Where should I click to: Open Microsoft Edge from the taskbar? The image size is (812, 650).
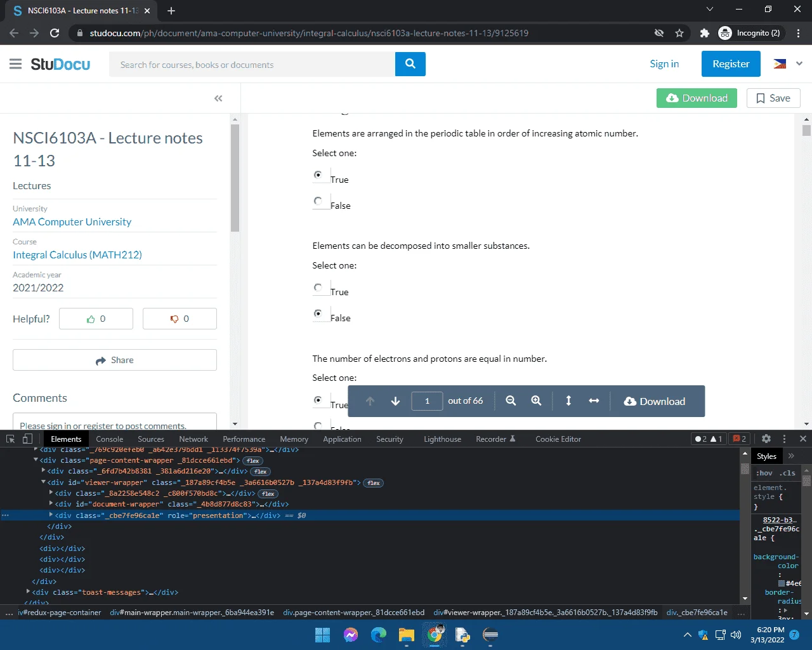(x=379, y=635)
